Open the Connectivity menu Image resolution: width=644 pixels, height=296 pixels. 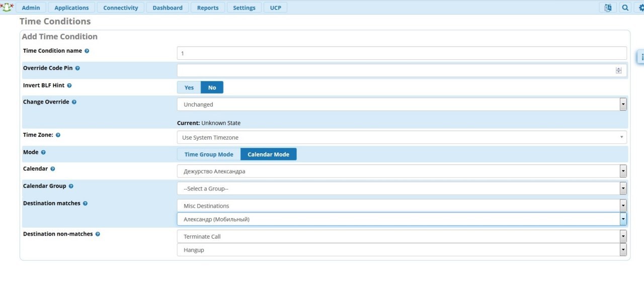click(121, 8)
